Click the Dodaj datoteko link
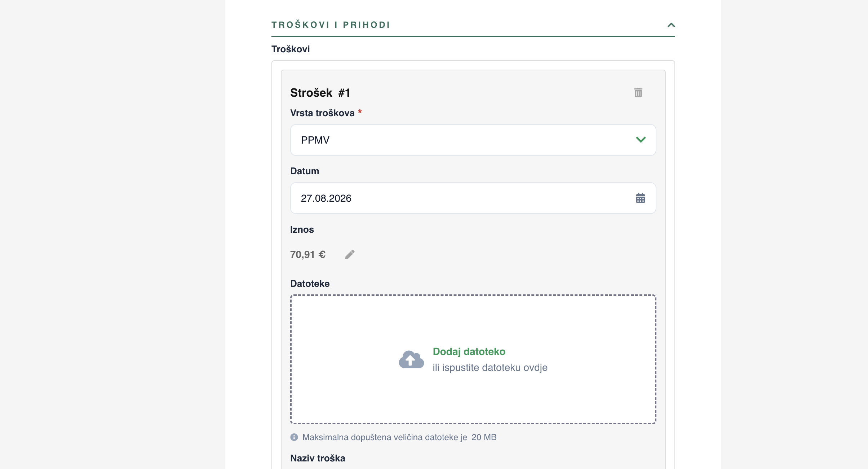The image size is (868, 469). tap(469, 352)
